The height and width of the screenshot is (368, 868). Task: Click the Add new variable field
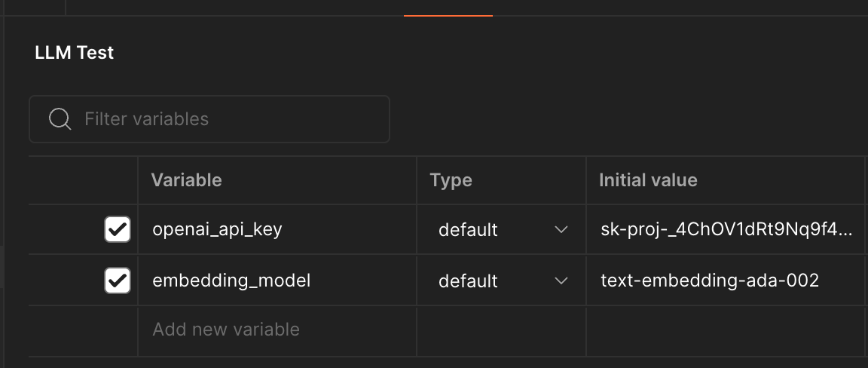pos(226,330)
